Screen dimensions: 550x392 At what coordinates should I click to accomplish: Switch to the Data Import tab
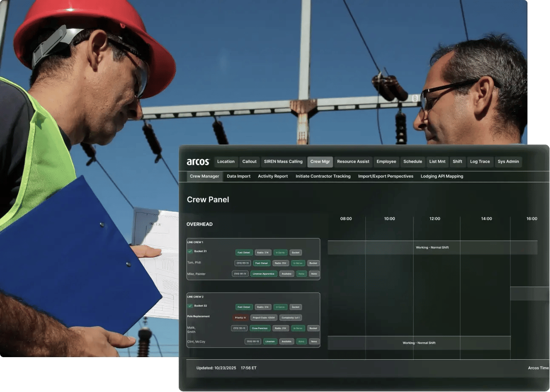(x=238, y=176)
